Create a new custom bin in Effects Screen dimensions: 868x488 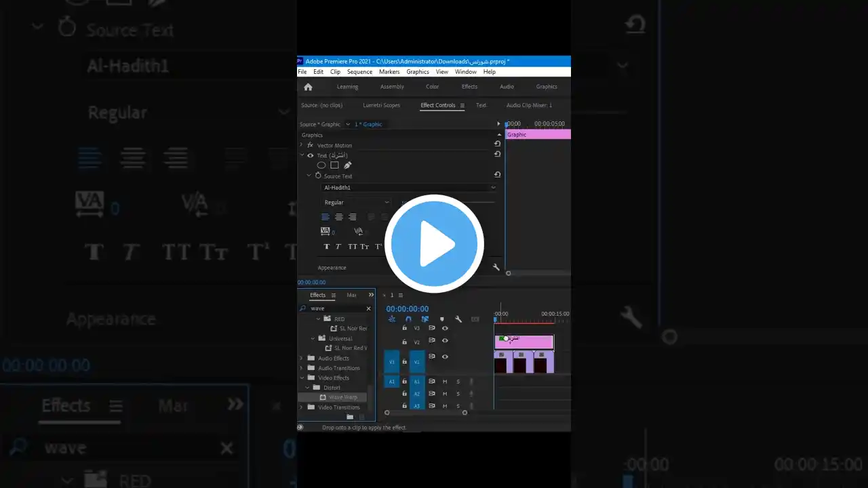tap(350, 417)
